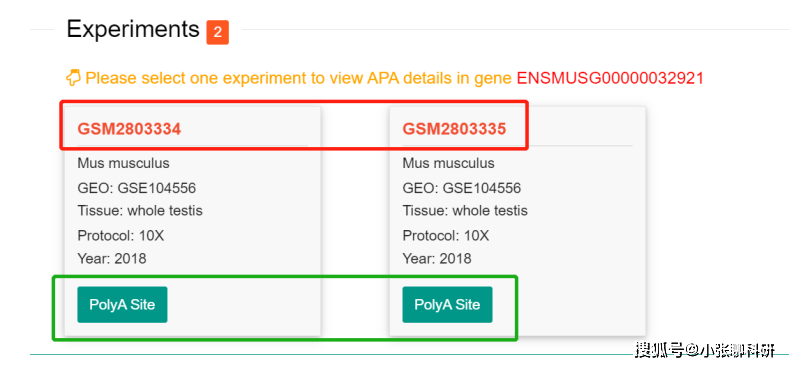Click the Sohu watermark in the corner
789x367 pixels.
click(x=704, y=349)
